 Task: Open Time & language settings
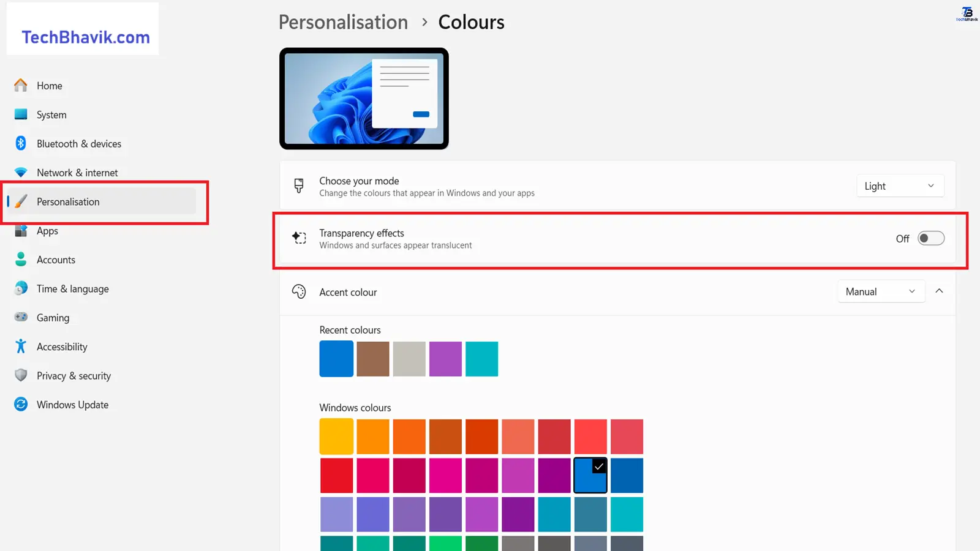(73, 289)
